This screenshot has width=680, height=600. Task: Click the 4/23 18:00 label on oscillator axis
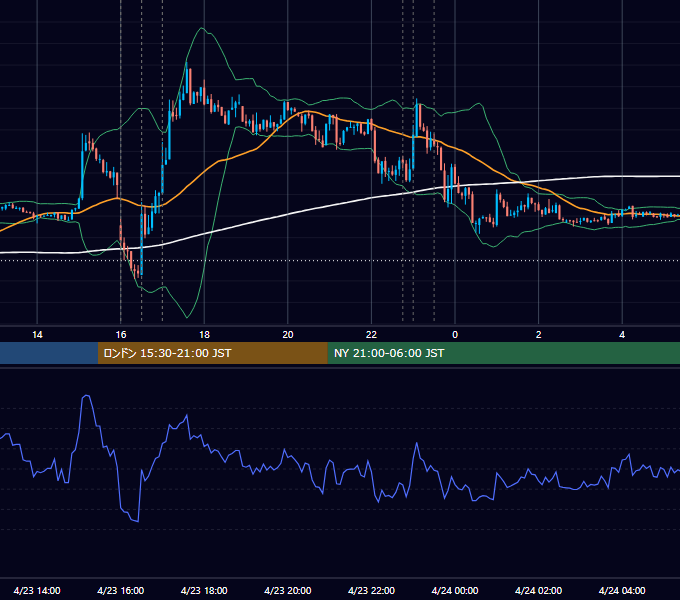(x=204, y=590)
